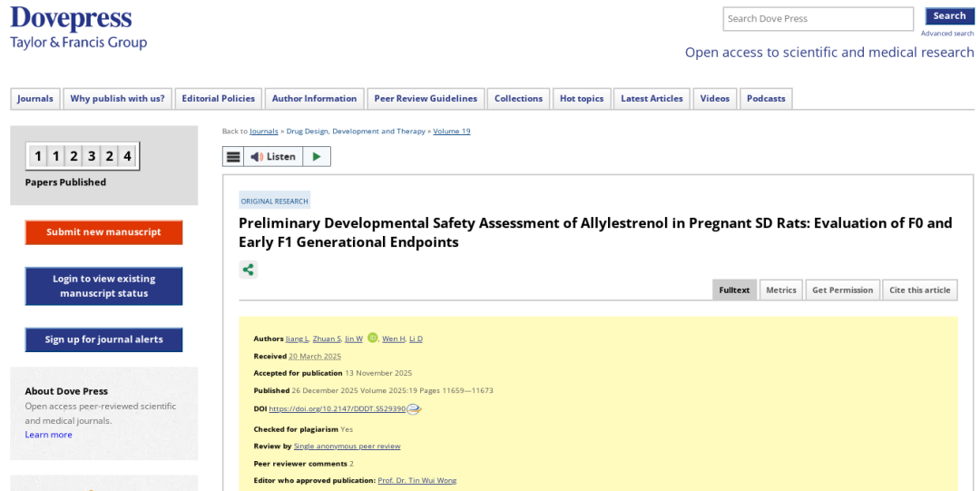This screenshot has height=491, width=980.
Task: Open the Why publish with us? tab
Action: click(x=117, y=99)
